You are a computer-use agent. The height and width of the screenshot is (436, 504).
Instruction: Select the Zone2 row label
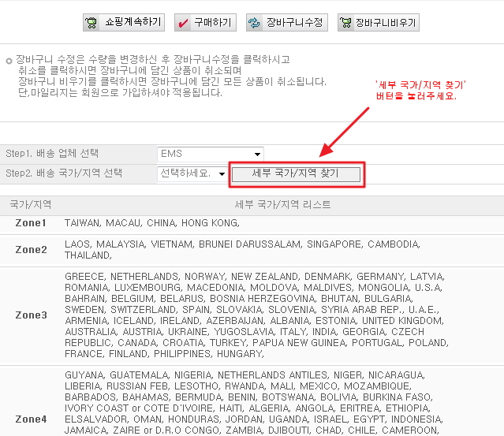click(31, 250)
